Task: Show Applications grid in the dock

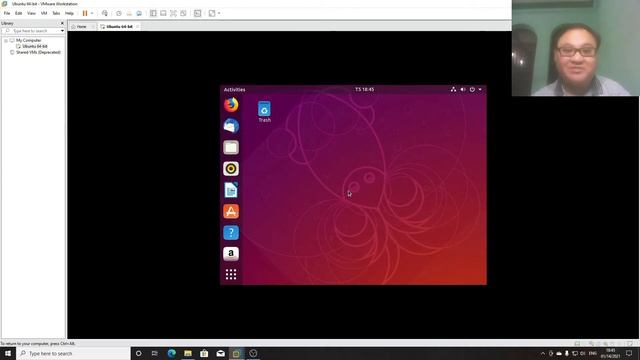Action: tap(231, 274)
